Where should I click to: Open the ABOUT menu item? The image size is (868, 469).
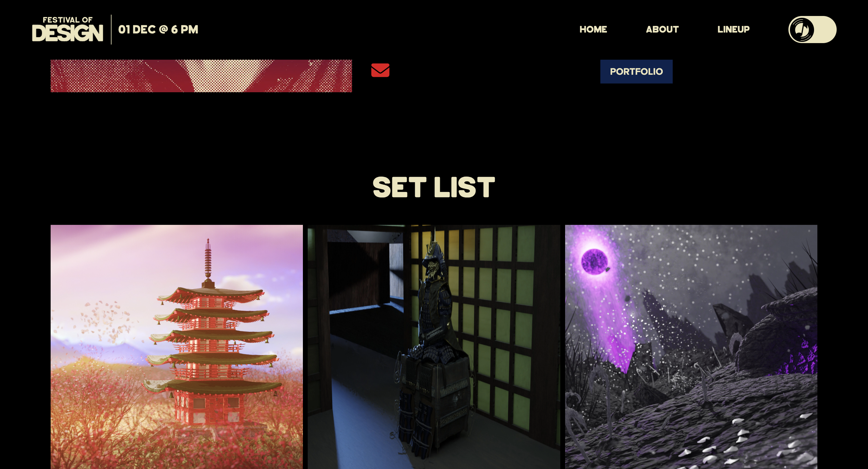pos(662,29)
